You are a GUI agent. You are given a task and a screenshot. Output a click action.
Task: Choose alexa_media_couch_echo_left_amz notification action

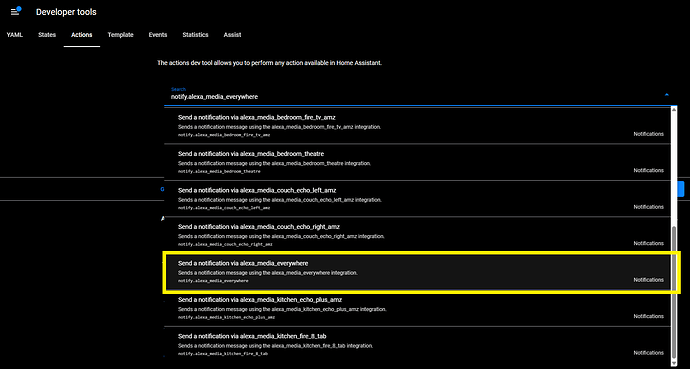pyautogui.click(x=417, y=198)
